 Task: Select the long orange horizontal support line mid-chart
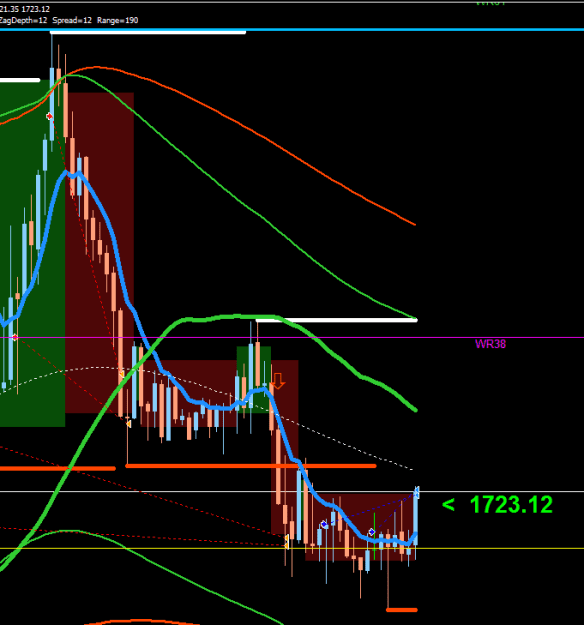251,466
